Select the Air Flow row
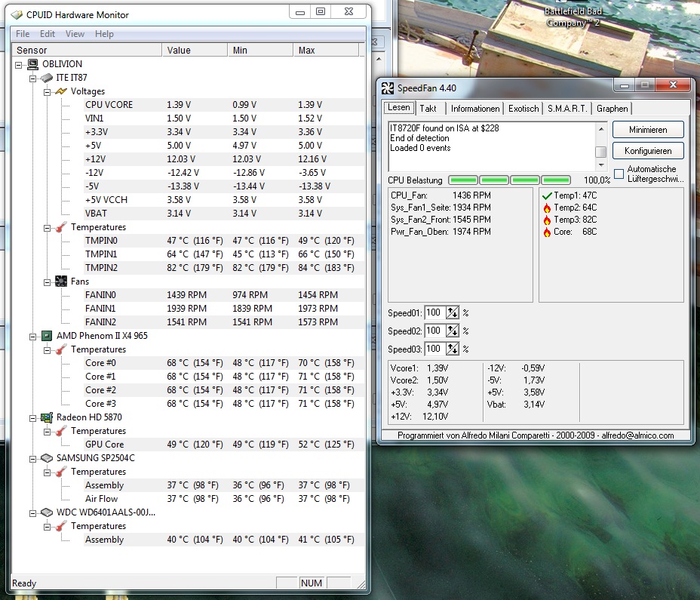This screenshot has width=700, height=600. (x=223, y=499)
